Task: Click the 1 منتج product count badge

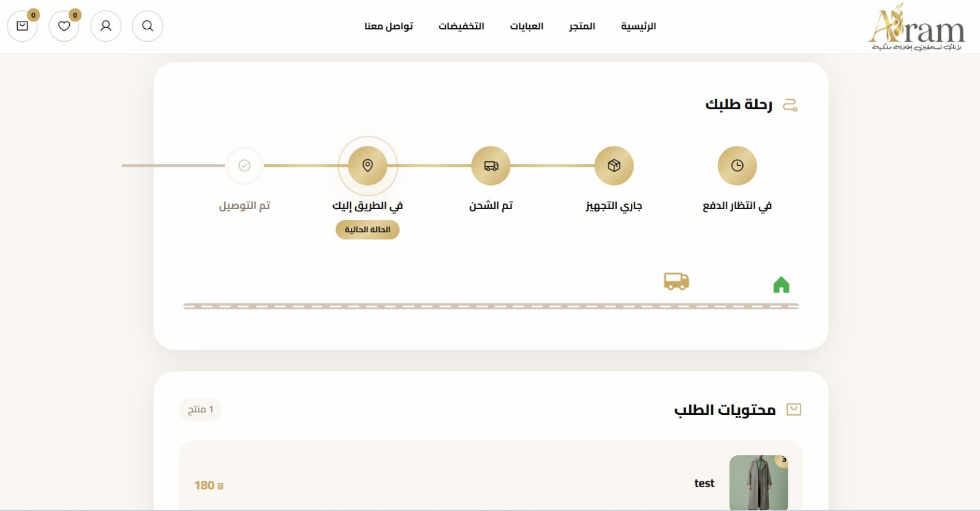Action: (201, 409)
